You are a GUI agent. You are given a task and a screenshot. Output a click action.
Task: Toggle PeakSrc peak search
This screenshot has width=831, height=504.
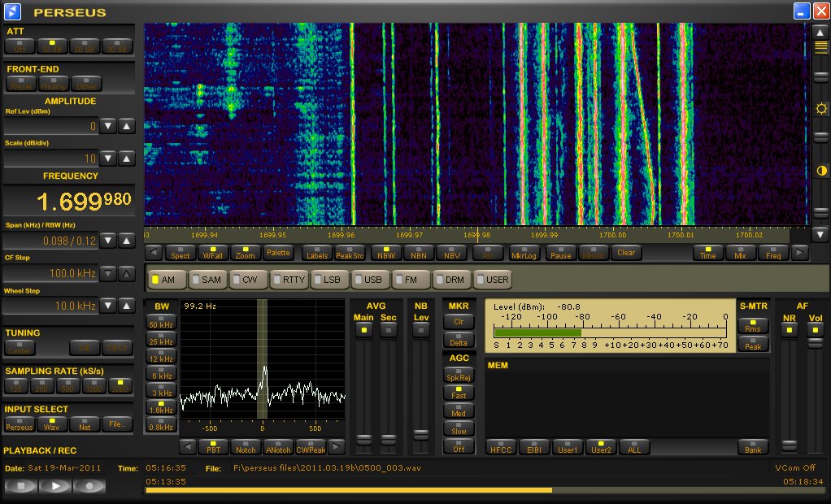350,253
